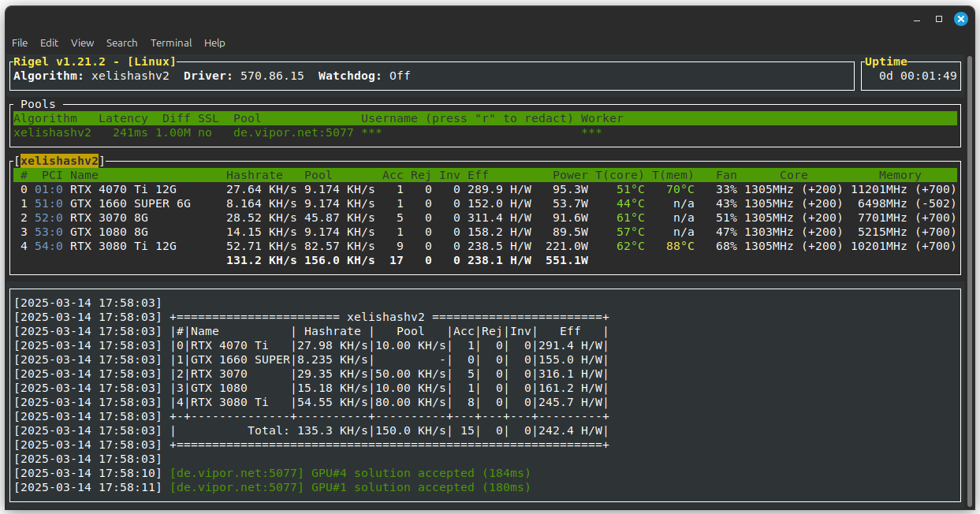Click the Hashrate column header

(x=253, y=174)
